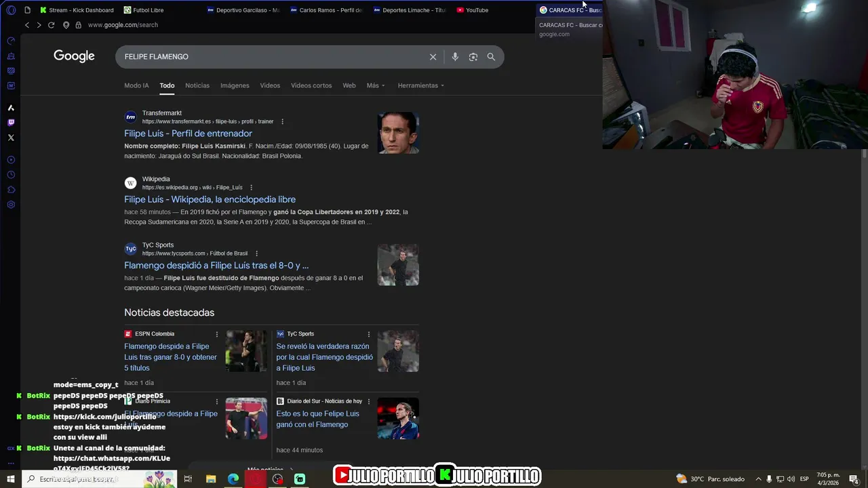This screenshot has width=868, height=488.
Task: Select the Web search filter
Action: point(349,85)
